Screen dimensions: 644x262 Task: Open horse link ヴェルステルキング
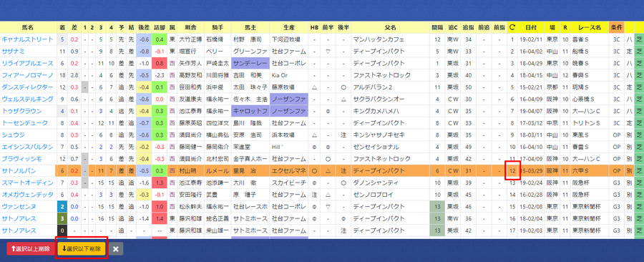[x=27, y=99]
